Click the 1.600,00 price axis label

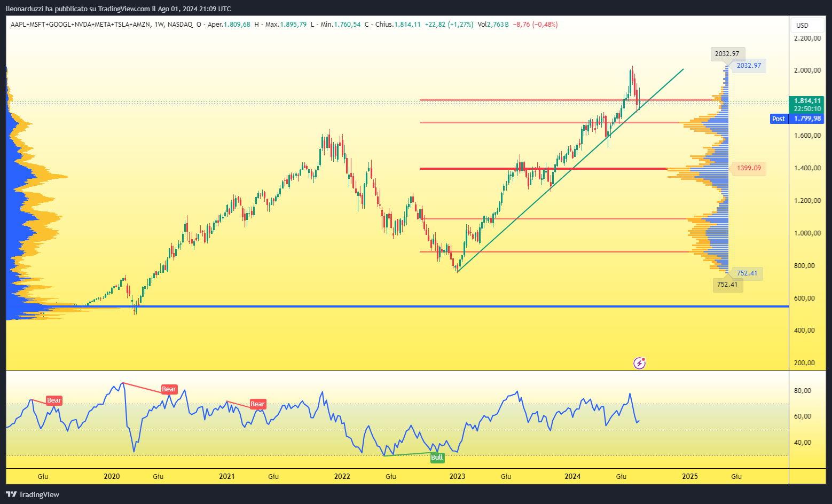(x=807, y=136)
